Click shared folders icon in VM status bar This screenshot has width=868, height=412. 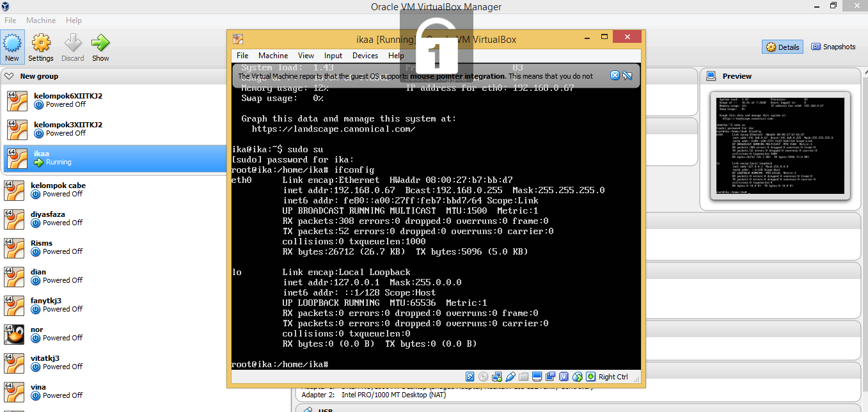pos(524,377)
